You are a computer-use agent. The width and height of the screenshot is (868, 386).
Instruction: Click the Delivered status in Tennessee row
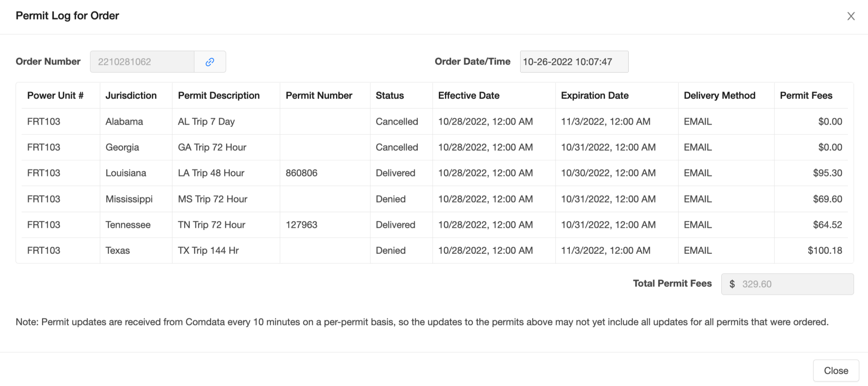point(395,225)
